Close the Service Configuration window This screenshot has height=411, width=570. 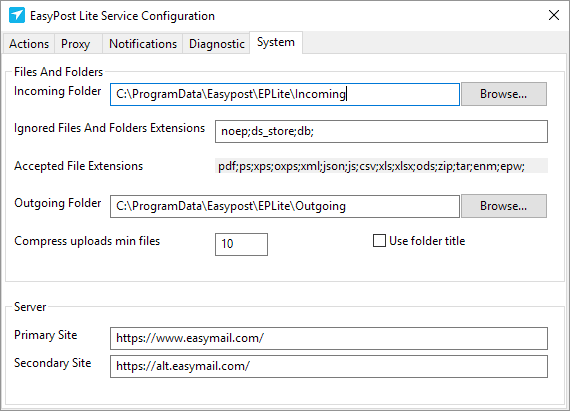554,15
